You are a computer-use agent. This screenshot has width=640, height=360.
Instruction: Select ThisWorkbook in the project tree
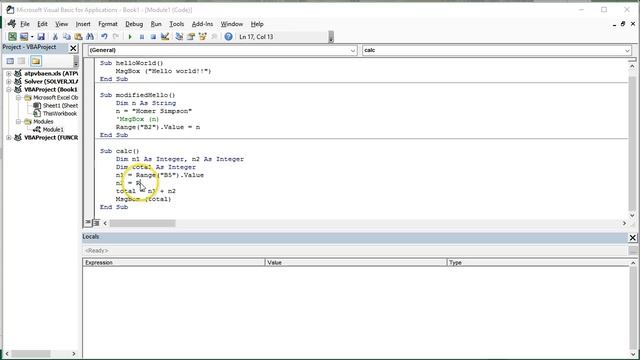(60, 113)
